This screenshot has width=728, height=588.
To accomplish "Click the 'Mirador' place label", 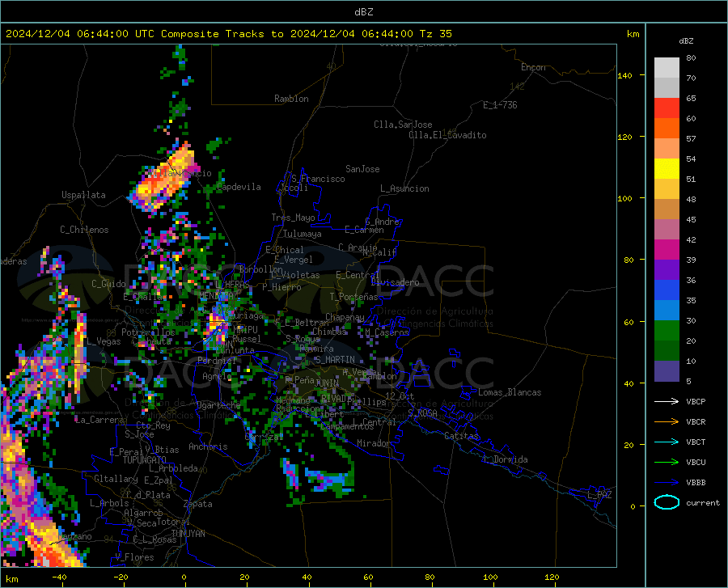I will pos(374,443).
